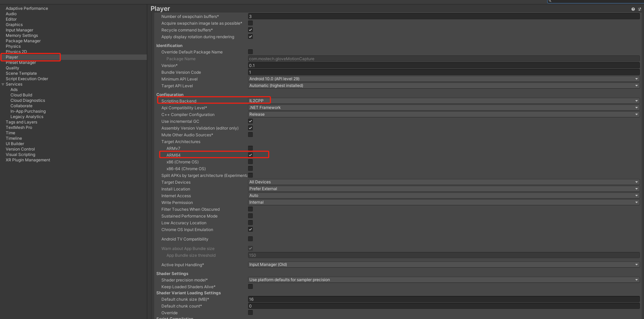644x319 pixels.
Task: Click the presets slider icon
Action: [640, 9]
